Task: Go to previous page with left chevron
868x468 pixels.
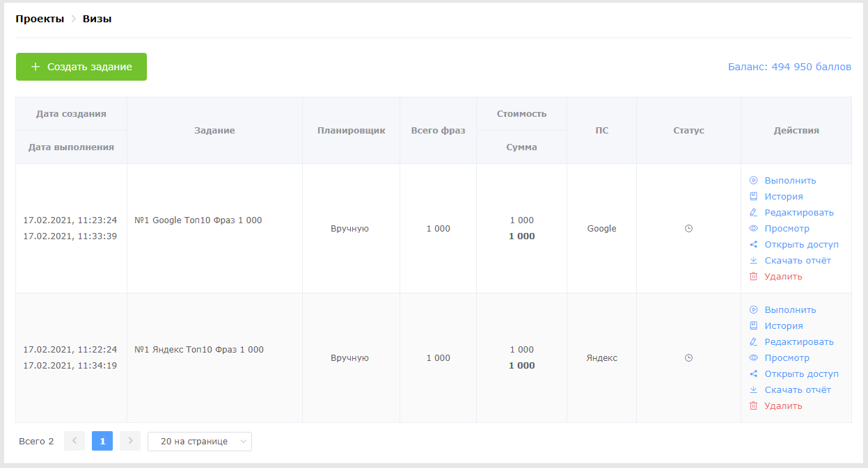Action: coord(74,441)
